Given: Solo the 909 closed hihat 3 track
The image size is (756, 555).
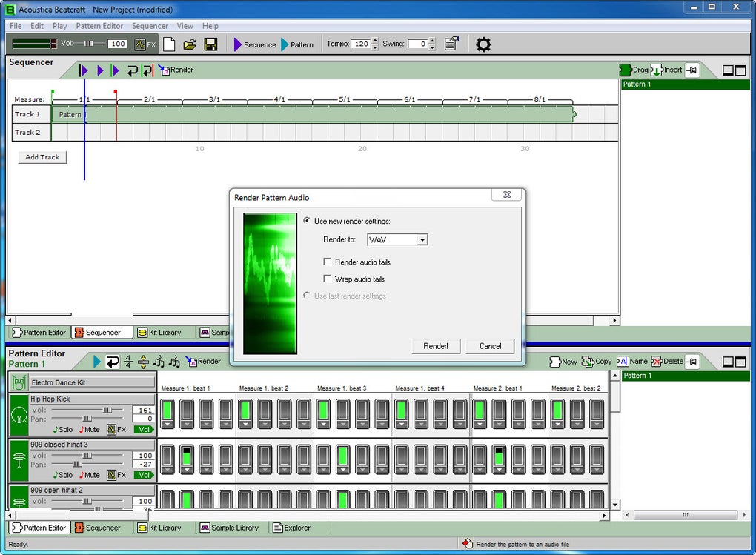Looking at the screenshot, I should [63, 475].
